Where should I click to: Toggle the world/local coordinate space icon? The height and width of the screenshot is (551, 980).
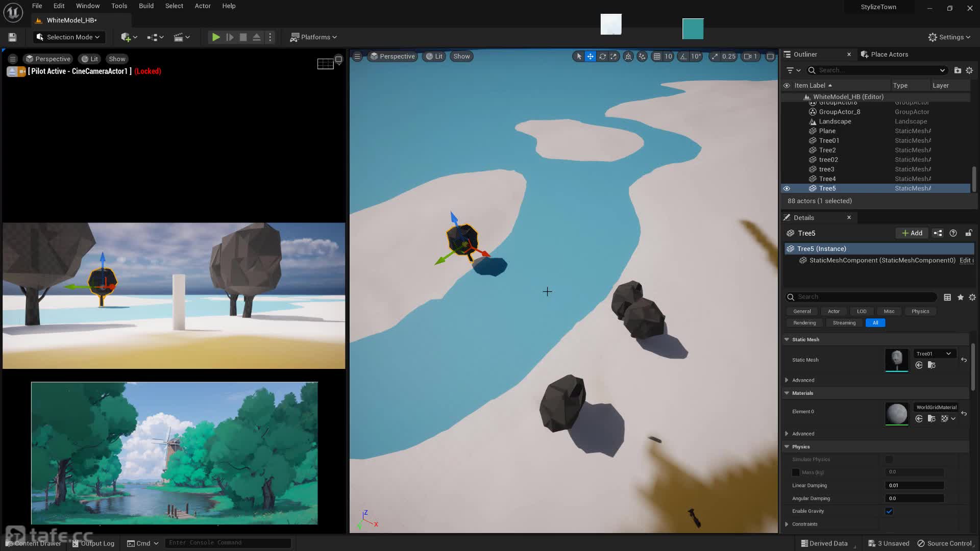point(628,57)
